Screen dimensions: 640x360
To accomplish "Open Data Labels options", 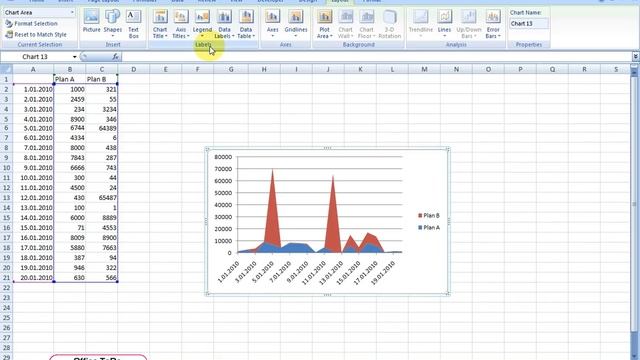I will (224, 24).
